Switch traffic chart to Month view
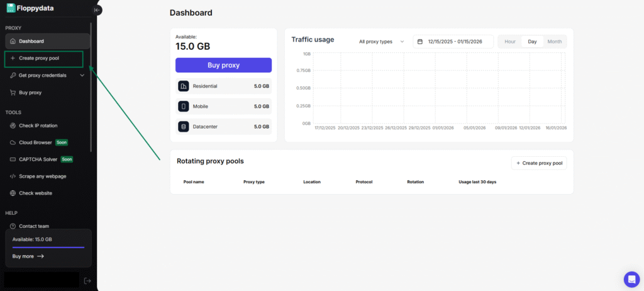The height and width of the screenshot is (291, 644). tap(554, 42)
